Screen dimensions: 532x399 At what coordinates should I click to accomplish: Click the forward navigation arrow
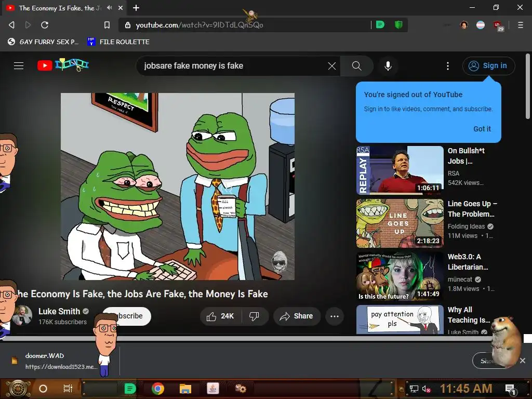tap(28, 25)
